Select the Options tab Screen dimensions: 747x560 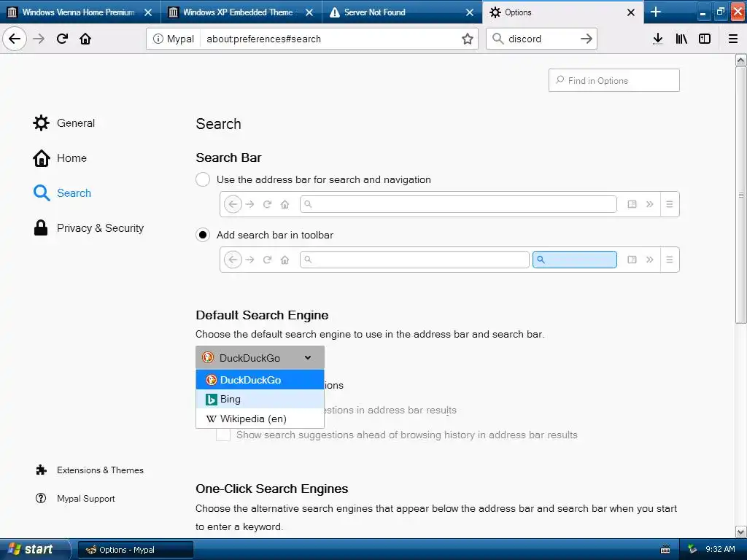pos(562,12)
